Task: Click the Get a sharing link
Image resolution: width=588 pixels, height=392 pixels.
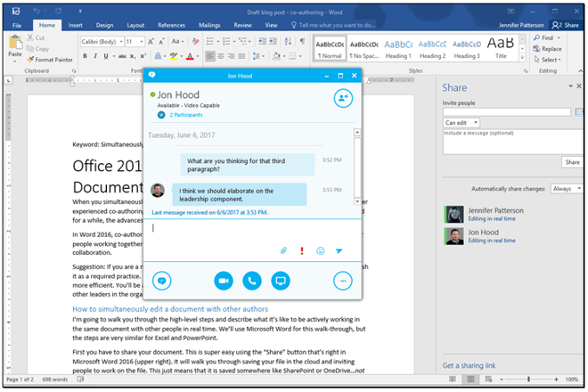Action: (x=469, y=365)
